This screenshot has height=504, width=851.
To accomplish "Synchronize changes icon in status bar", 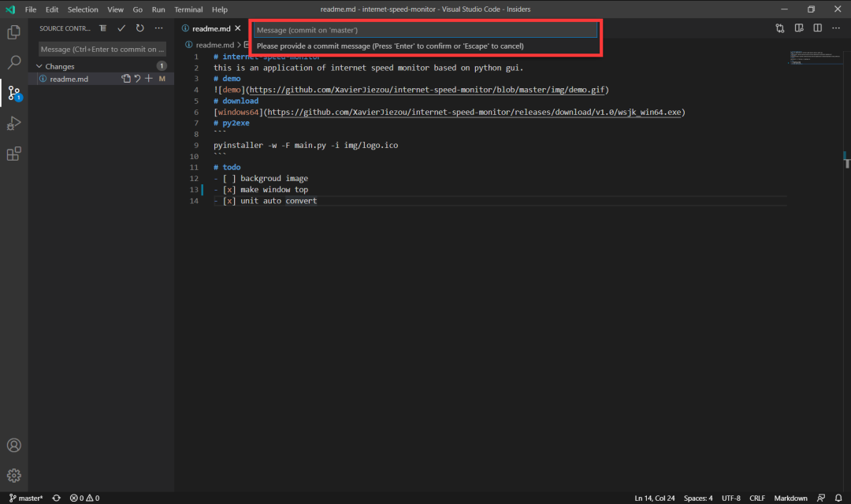I will click(57, 498).
